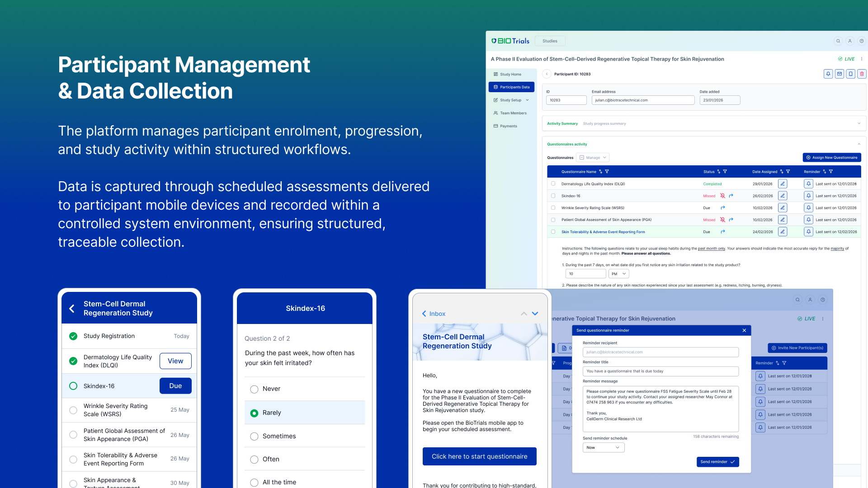Click the edit pencil icon in Skindex-16 row

click(x=783, y=196)
